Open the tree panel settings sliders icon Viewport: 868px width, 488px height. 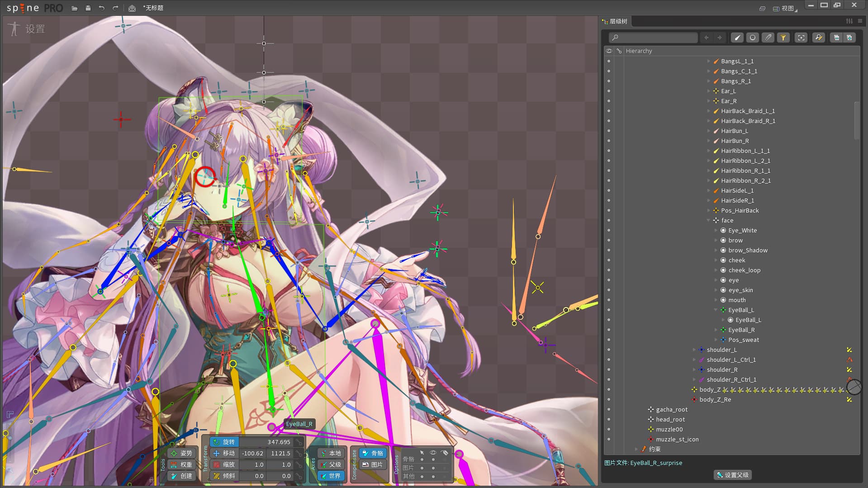[x=849, y=21]
